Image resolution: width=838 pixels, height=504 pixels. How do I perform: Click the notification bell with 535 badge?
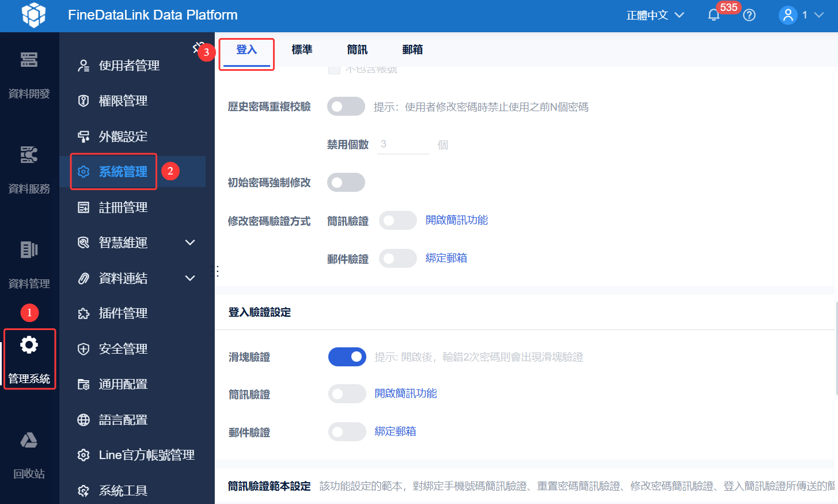714,14
